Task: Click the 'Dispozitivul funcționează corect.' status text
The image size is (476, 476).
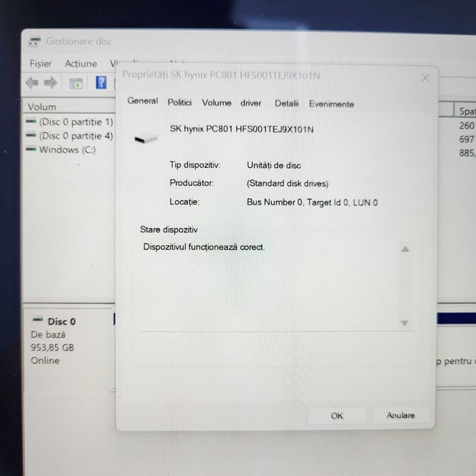Action: [204, 247]
